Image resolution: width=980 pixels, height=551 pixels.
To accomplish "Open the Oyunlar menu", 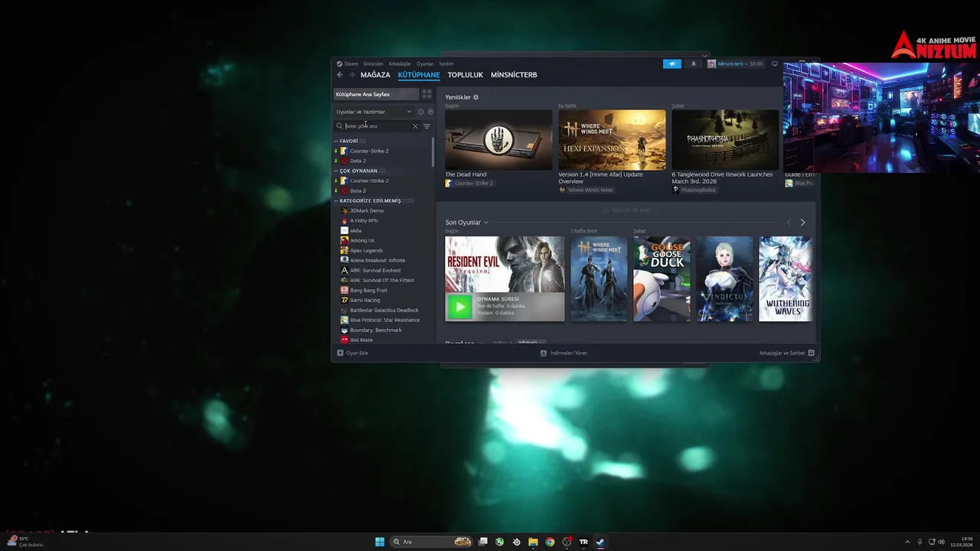I will [425, 64].
